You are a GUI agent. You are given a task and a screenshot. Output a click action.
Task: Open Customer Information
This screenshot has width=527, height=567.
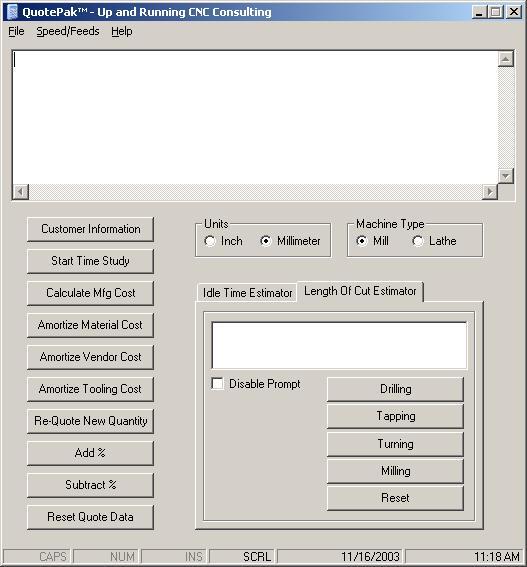[x=90, y=229]
